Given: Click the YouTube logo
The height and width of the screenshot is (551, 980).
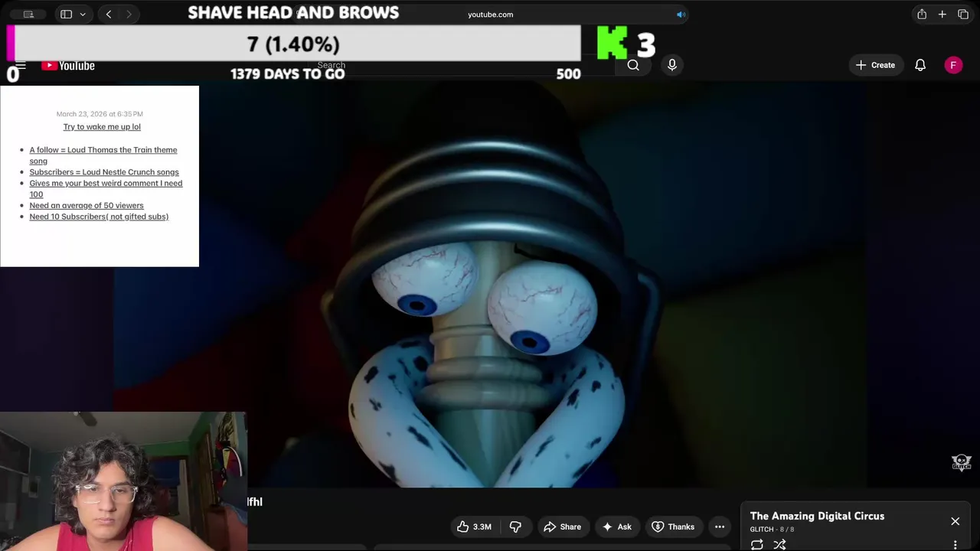Looking at the screenshot, I should (68, 66).
